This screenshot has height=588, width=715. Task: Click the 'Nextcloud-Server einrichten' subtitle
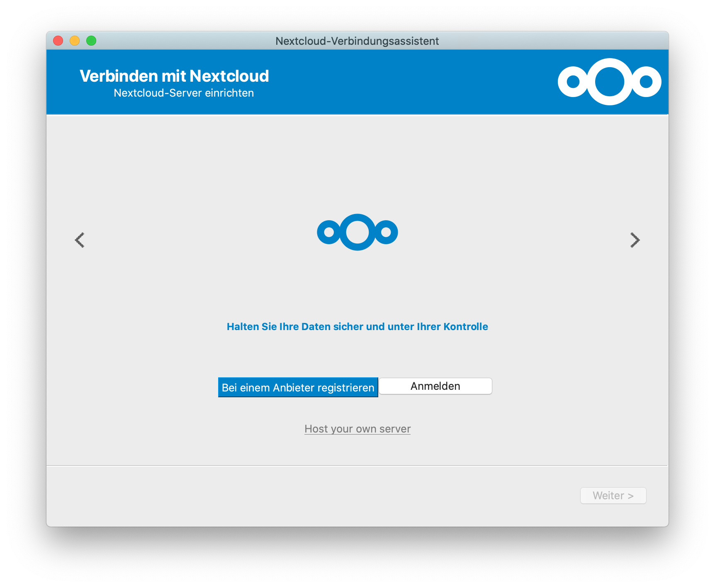pyautogui.click(x=184, y=93)
